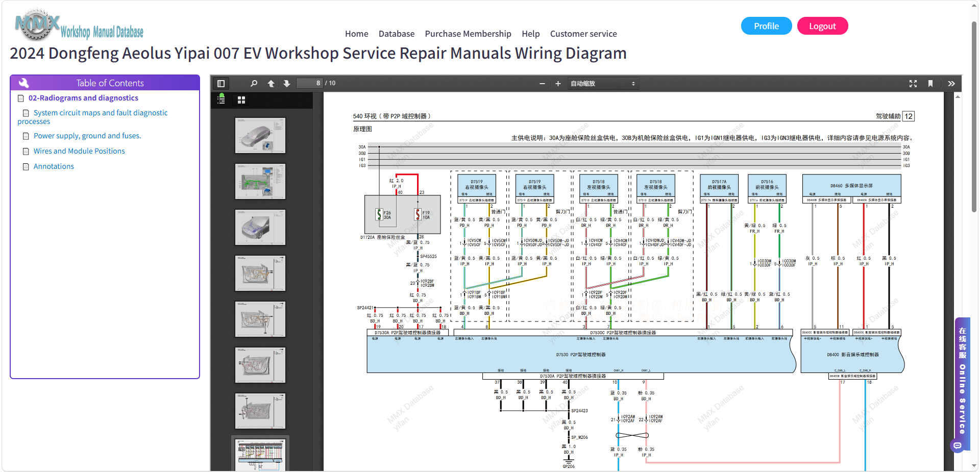Click the D8460 multimedia display block in diagram
Screen dimensions: 980x472
[x=851, y=186]
